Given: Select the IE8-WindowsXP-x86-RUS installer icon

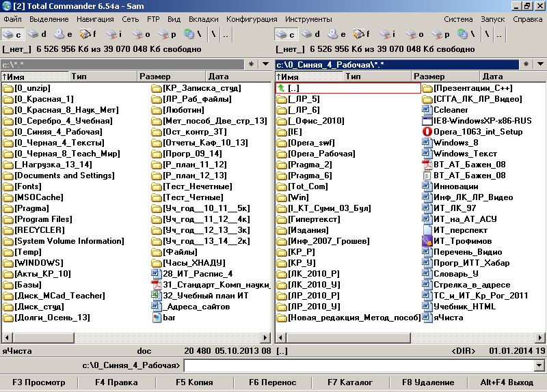Looking at the screenshot, I should click(427, 121).
